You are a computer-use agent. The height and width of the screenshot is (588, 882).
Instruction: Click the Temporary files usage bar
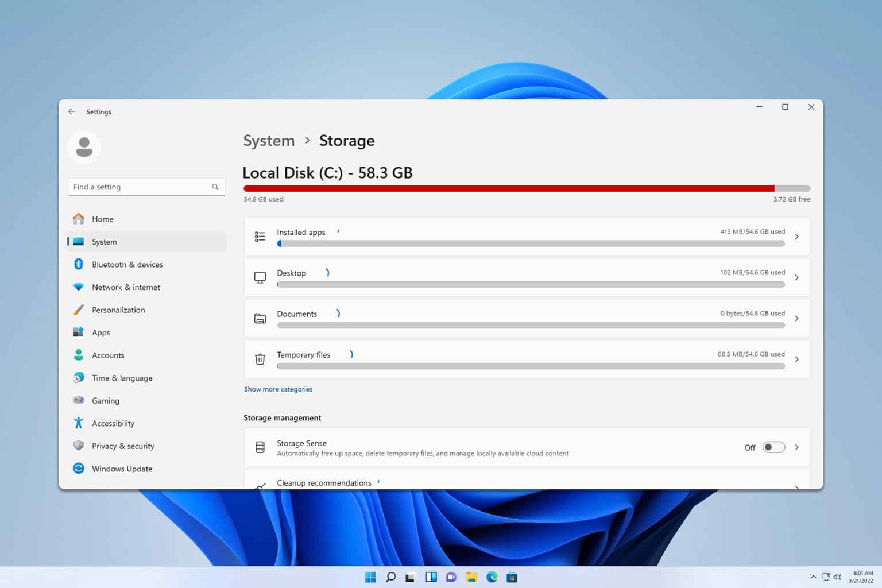pos(531,366)
